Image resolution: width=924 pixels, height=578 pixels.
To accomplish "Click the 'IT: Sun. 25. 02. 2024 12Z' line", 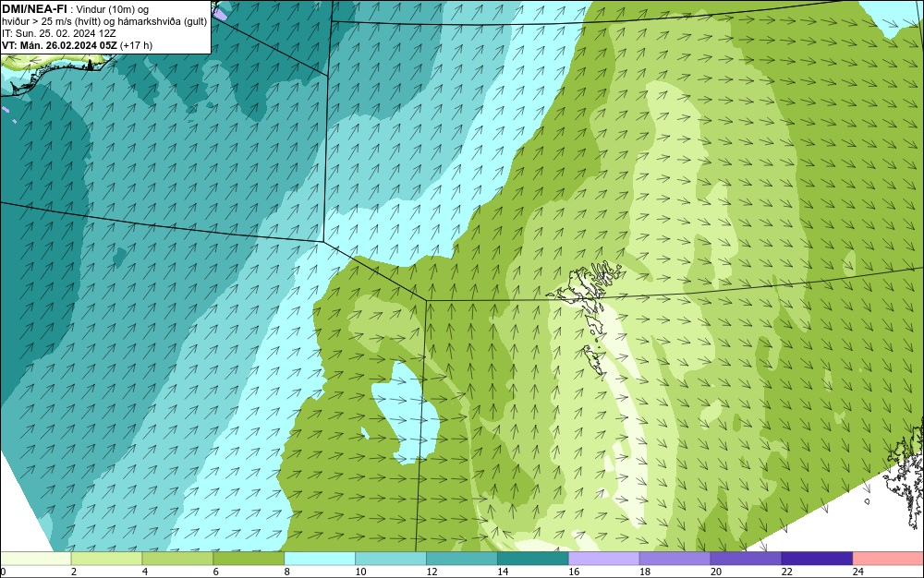I will (x=59, y=33).
